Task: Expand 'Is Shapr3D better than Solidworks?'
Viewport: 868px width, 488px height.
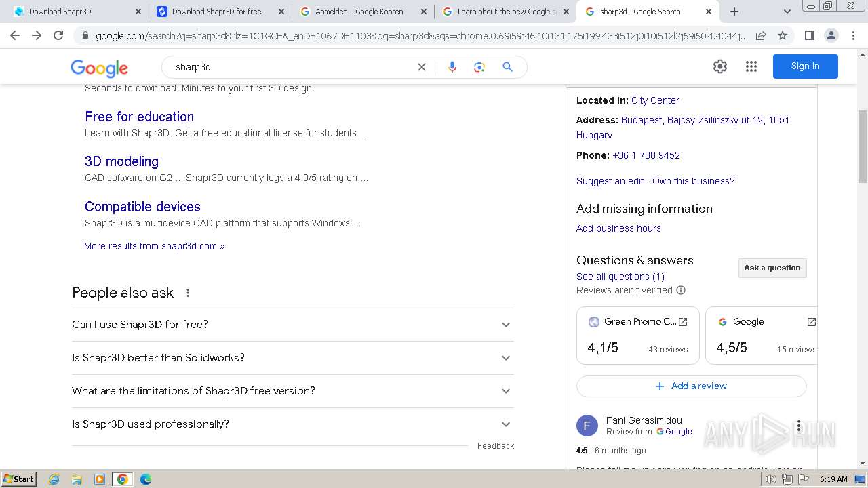Action: [x=292, y=358]
